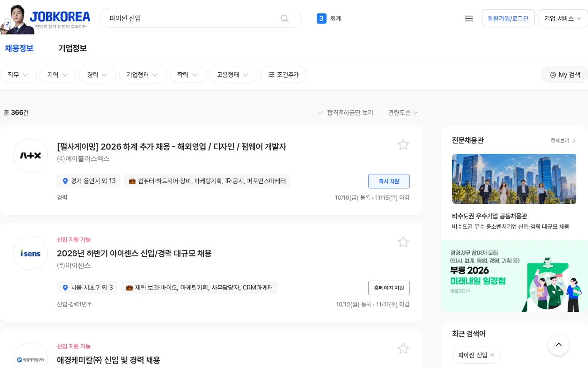Click the 조건추가 filter button
588x368 pixels.
tap(283, 75)
